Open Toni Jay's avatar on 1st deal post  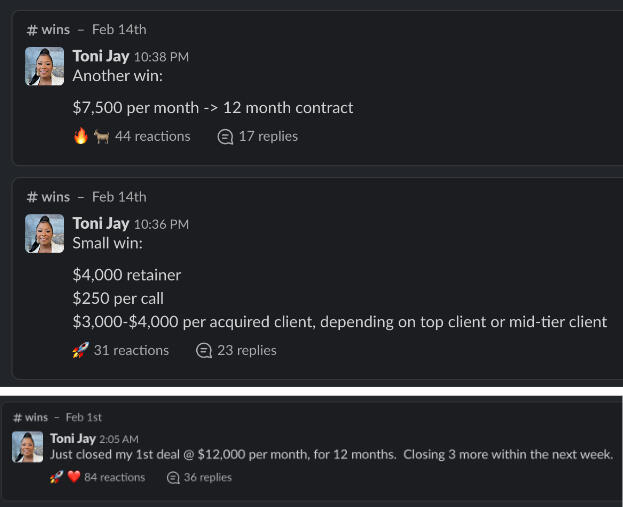pyautogui.click(x=27, y=446)
